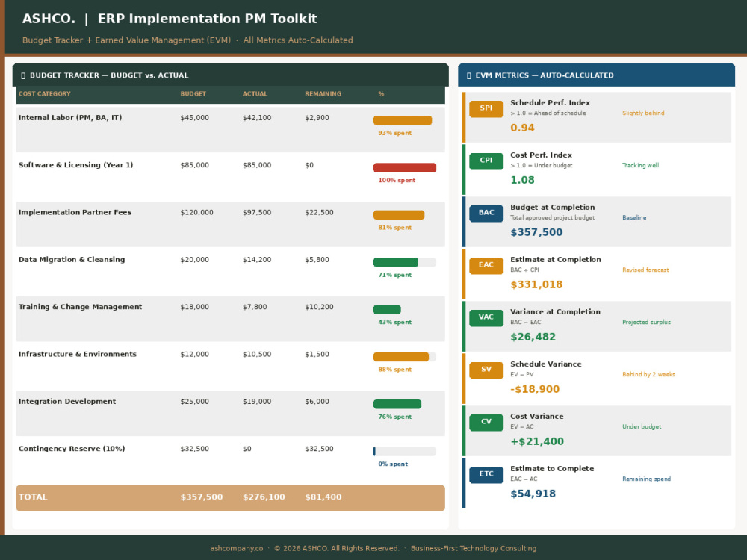747x560 pixels.
Task: Click the ETC metric badge
Action: coord(486,475)
